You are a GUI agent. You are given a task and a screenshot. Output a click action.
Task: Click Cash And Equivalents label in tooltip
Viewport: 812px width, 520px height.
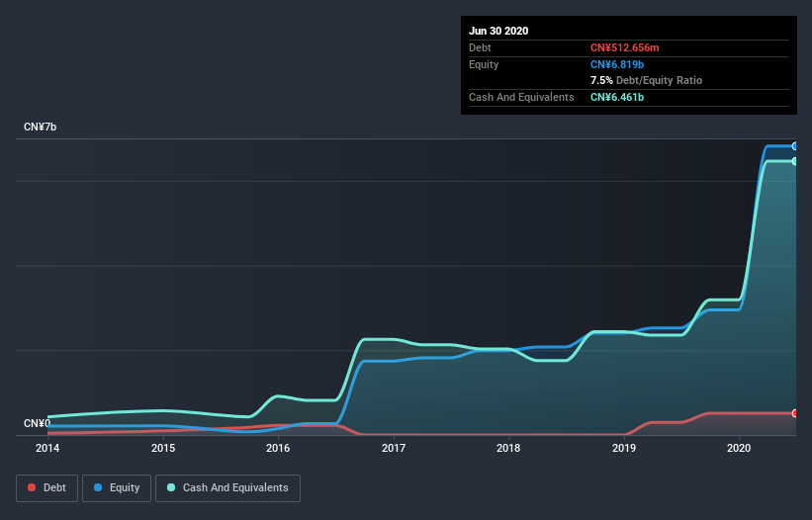tap(521, 97)
